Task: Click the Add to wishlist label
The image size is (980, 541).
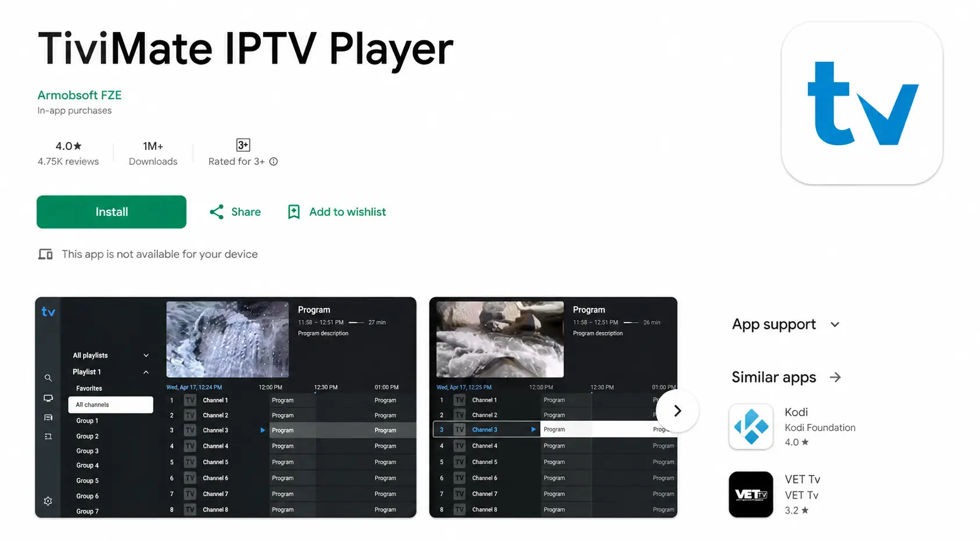Action: [x=347, y=212]
